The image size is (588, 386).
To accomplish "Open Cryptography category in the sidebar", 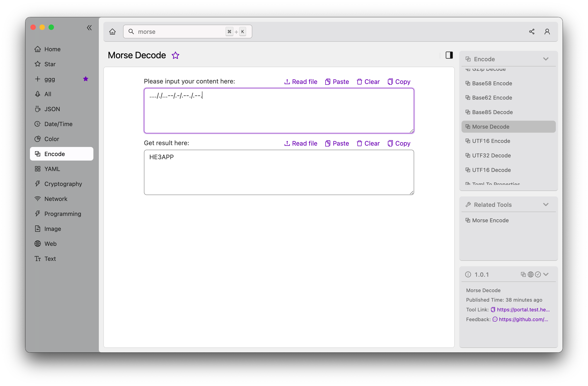I will coord(61,184).
